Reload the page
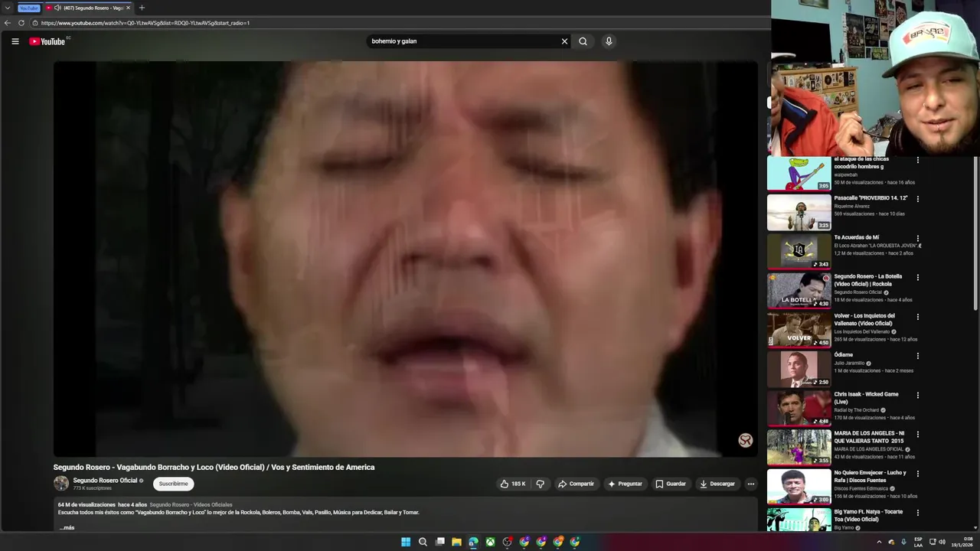Viewport: 980px width, 551px height. pyautogui.click(x=21, y=23)
